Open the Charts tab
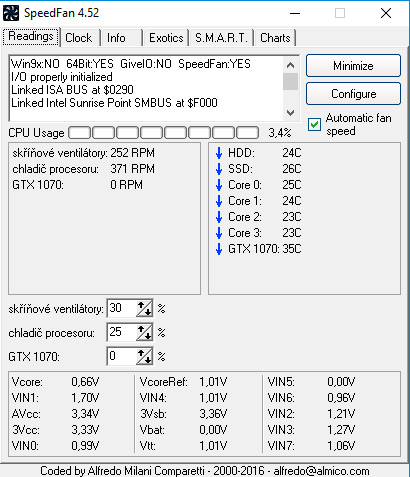The height and width of the screenshot is (477, 410). click(x=275, y=38)
